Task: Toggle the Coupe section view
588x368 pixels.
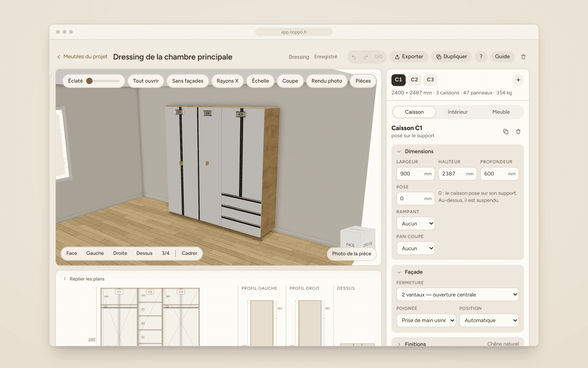Action: coord(290,81)
